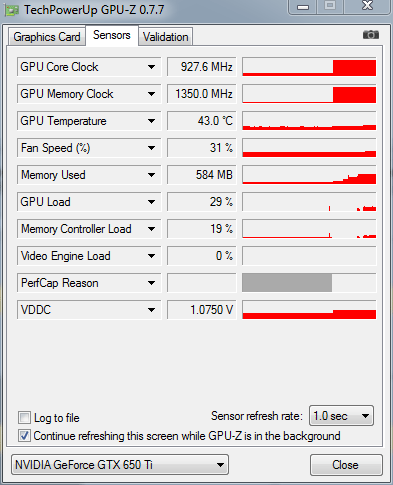Click the PerfCap Reason gray bar
The image size is (393, 485).
coord(287,283)
